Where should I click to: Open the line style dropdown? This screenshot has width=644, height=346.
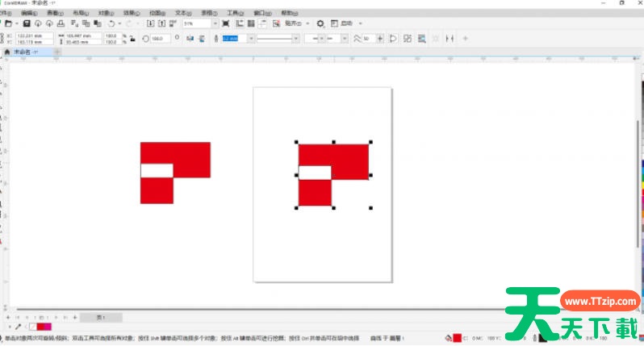tap(295, 39)
